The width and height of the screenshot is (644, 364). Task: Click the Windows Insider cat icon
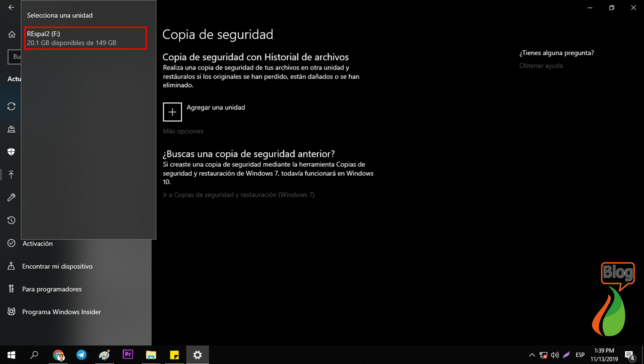[12, 311]
